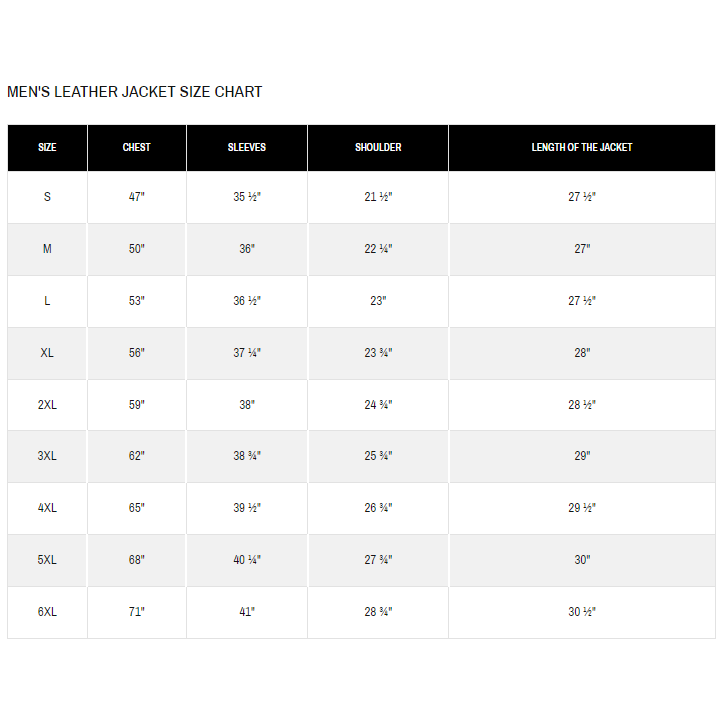Click chest value 47" for size S

click(136, 197)
